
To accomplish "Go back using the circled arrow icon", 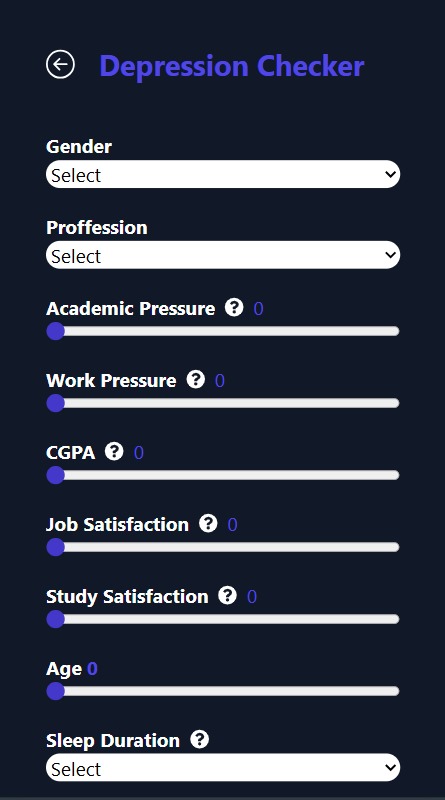I will click(60, 65).
